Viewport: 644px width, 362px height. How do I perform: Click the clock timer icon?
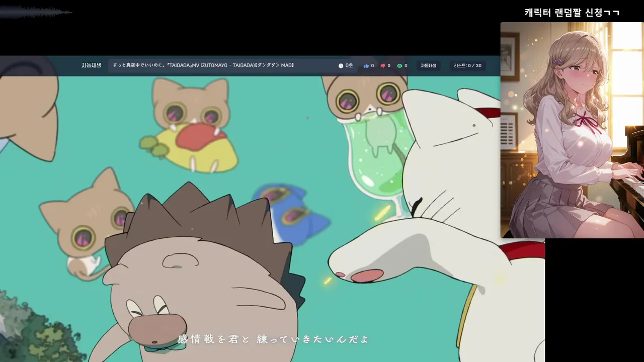coord(341,66)
